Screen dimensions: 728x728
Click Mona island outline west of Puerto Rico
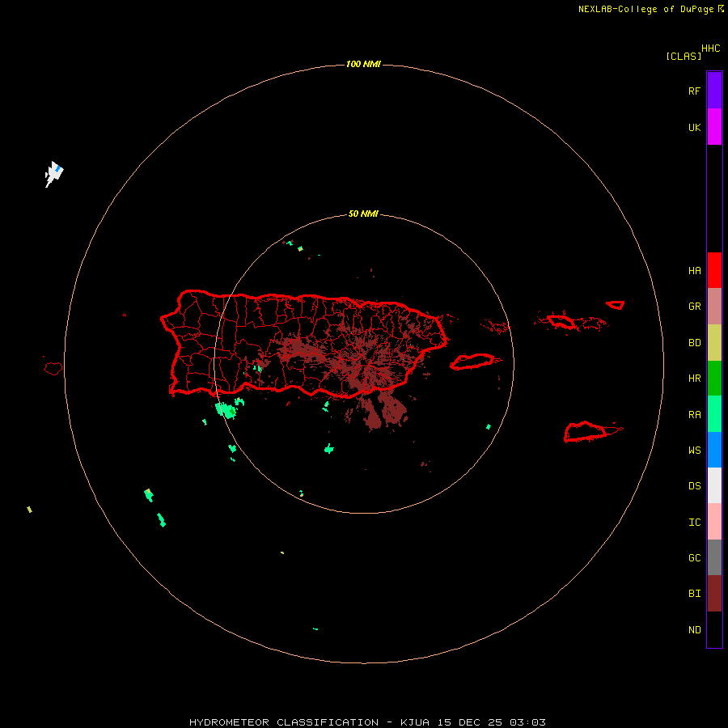pyautogui.click(x=53, y=369)
